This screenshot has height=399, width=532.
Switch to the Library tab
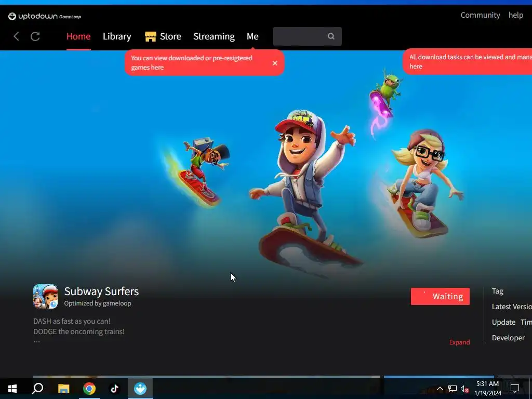117,36
